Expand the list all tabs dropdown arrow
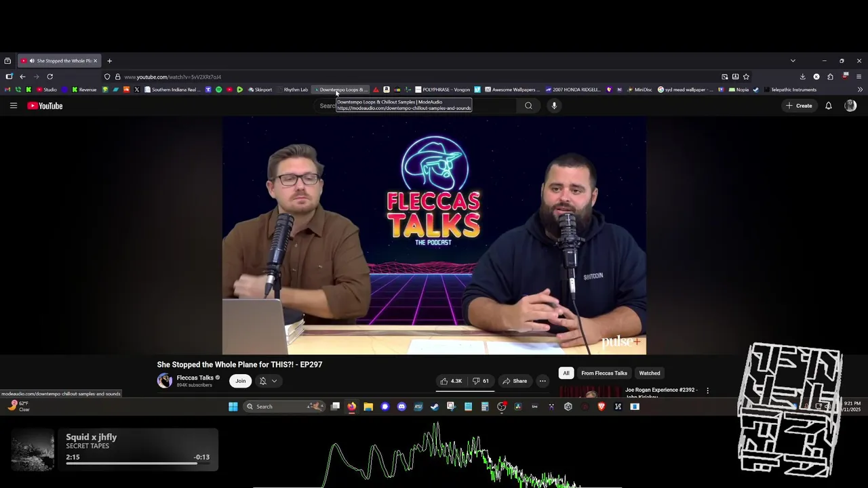 (x=793, y=61)
